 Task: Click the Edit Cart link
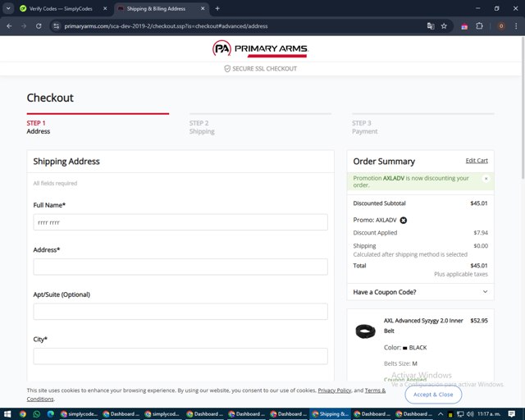476,161
